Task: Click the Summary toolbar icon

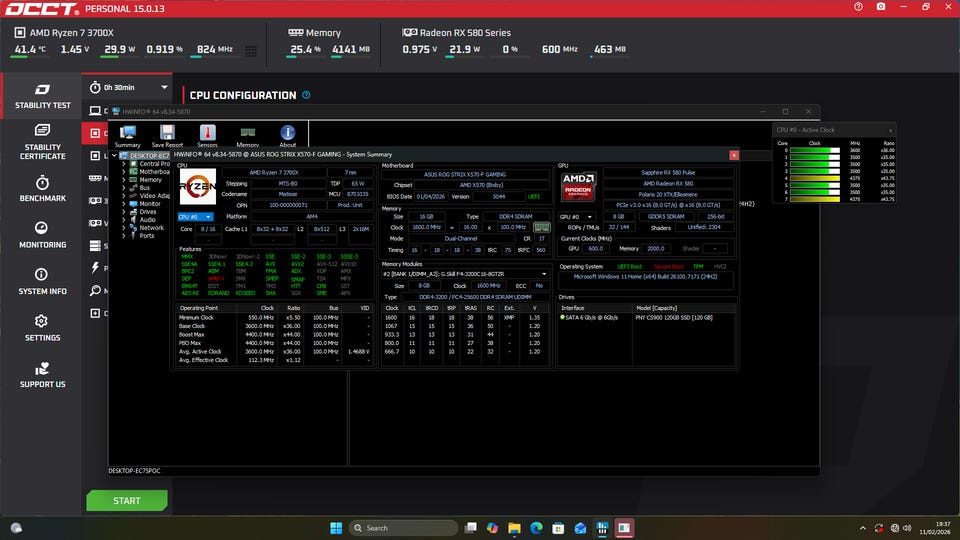Action: [128, 136]
